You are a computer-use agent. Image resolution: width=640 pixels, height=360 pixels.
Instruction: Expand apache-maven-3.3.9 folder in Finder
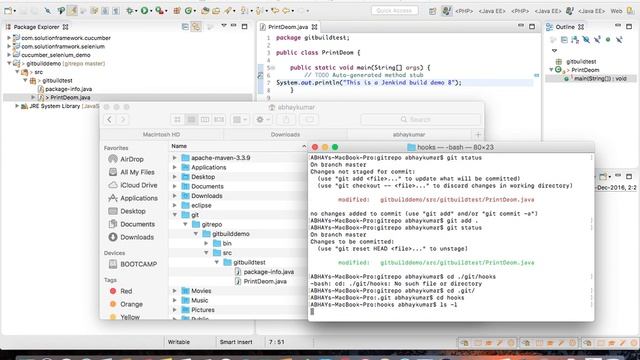pyautogui.click(x=175, y=158)
